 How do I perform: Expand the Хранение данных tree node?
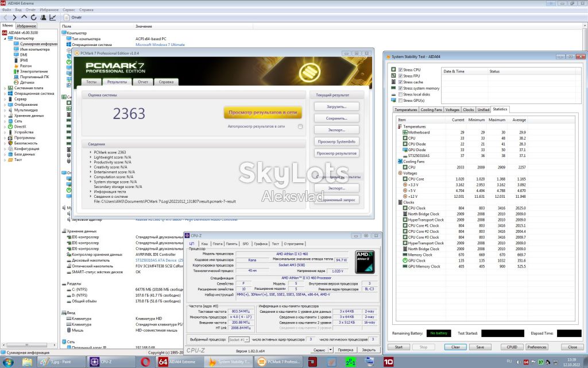pyautogui.click(x=5, y=116)
